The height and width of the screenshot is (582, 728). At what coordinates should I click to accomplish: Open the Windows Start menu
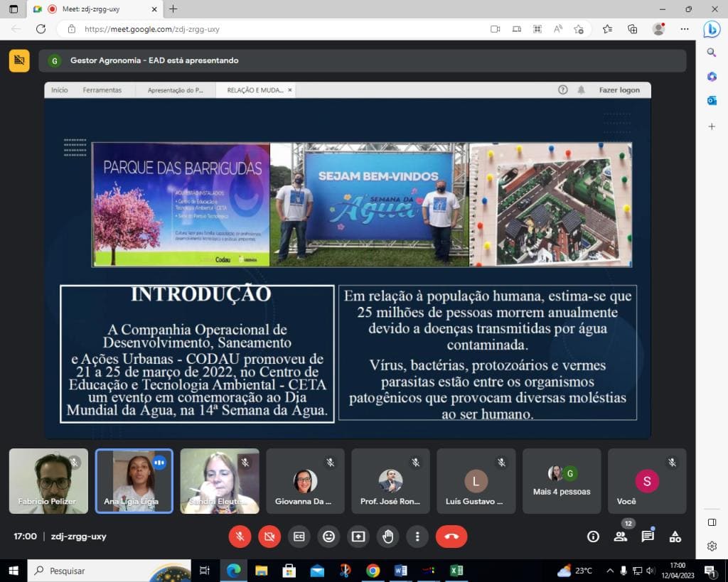14,571
